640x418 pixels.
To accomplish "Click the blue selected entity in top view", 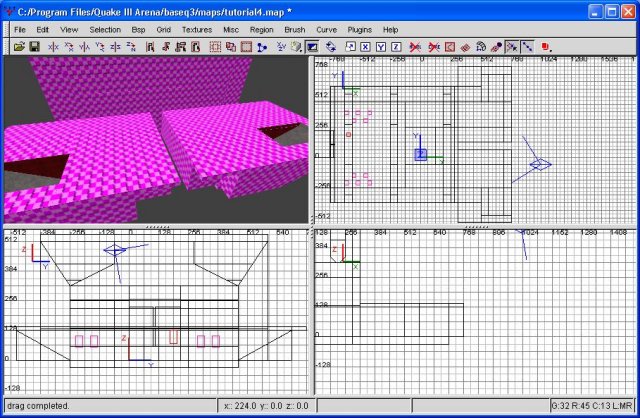I will click(x=421, y=154).
